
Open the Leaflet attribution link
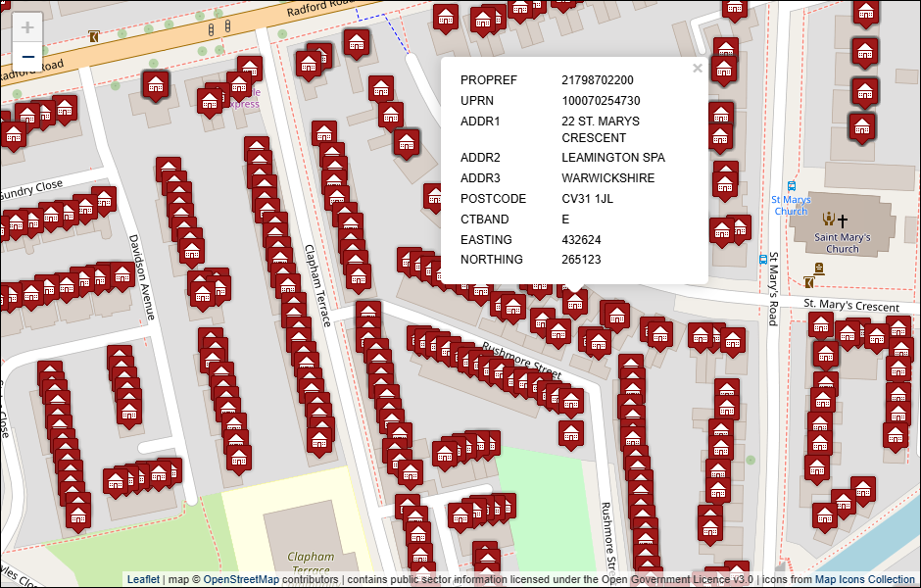143,579
